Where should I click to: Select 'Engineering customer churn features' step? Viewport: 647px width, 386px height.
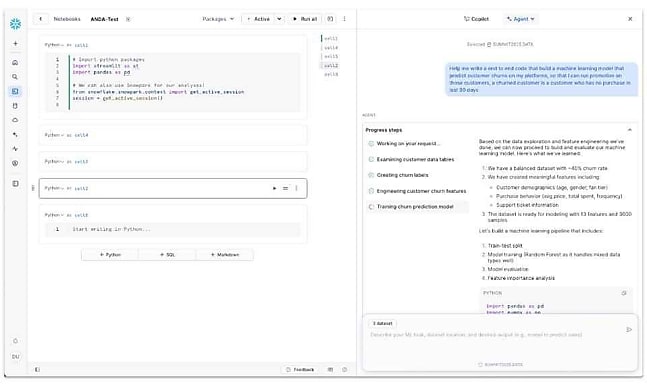(x=417, y=191)
